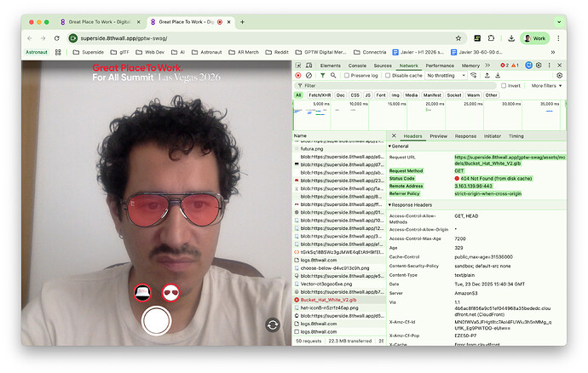Image resolution: width=588 pixels, height=373 pixels.
Task: Flip the camera with the rotate icon
Action: (x=273, y=325)
